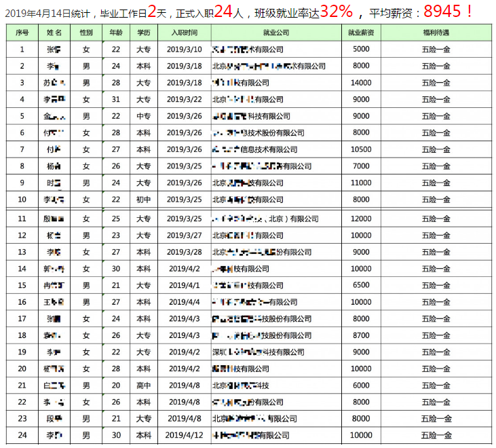Click the 2019/4/12 entry date cell
This screenshot has width=496, height=448.
coord(184,435)
